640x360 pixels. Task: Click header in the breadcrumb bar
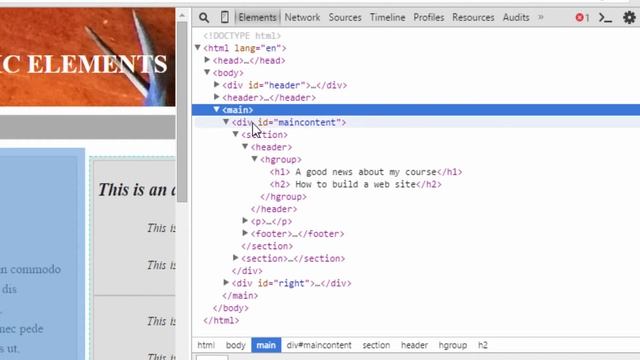414,345
